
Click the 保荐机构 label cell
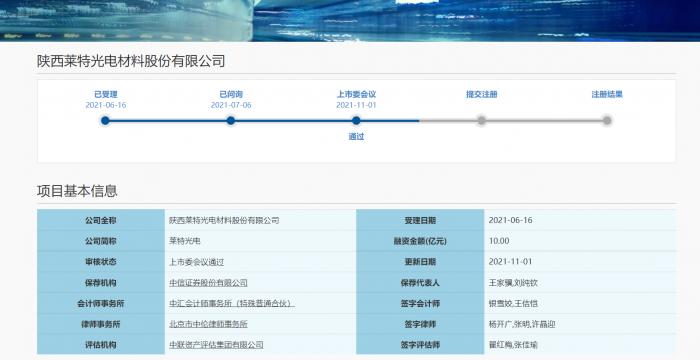click(101, 282)
